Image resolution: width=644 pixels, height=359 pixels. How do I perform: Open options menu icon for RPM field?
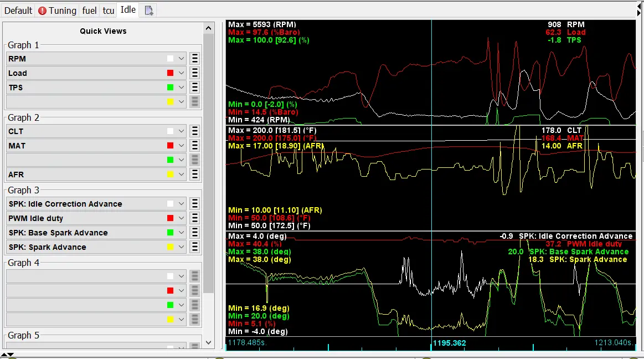click(x=195, y=59)
